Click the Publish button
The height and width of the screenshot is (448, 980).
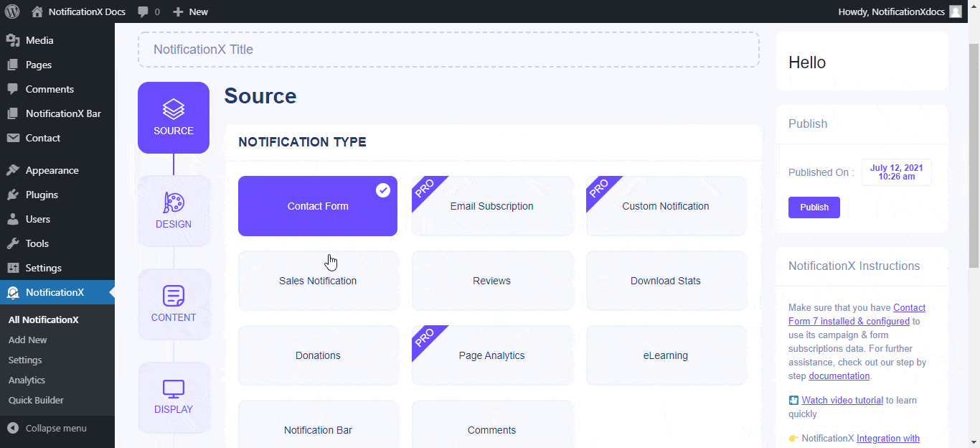point(814,207)
